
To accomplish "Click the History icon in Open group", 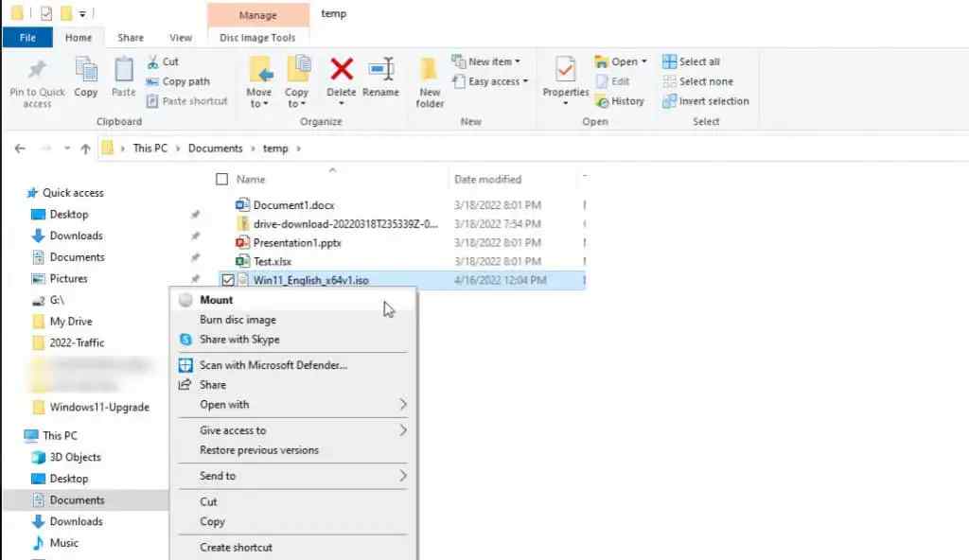I will [x=602, y=101].
